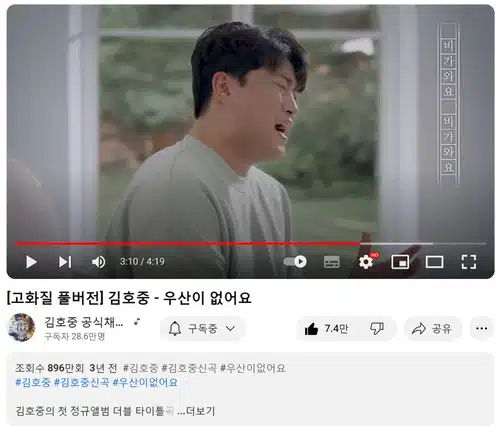Play the paused video
The width and height of the screenshot is (500, 426).
click(31, 262)
